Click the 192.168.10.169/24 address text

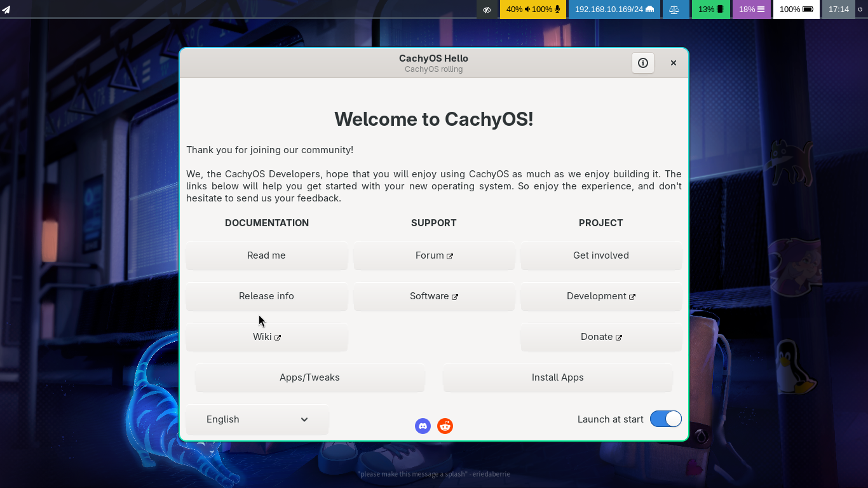pyautogui.click(x=609, y=10)
